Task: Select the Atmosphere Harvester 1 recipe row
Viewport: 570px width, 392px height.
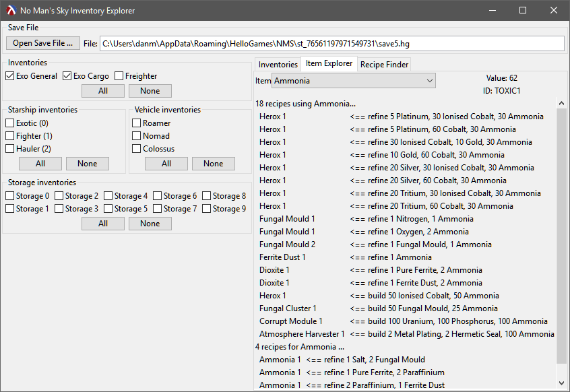Action: (406, 334)
